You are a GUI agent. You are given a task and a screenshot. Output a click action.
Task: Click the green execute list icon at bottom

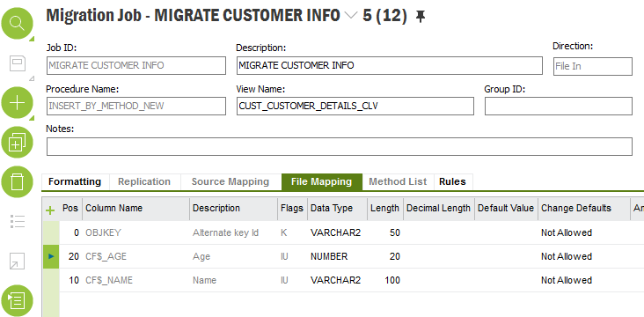click(18, 300)
